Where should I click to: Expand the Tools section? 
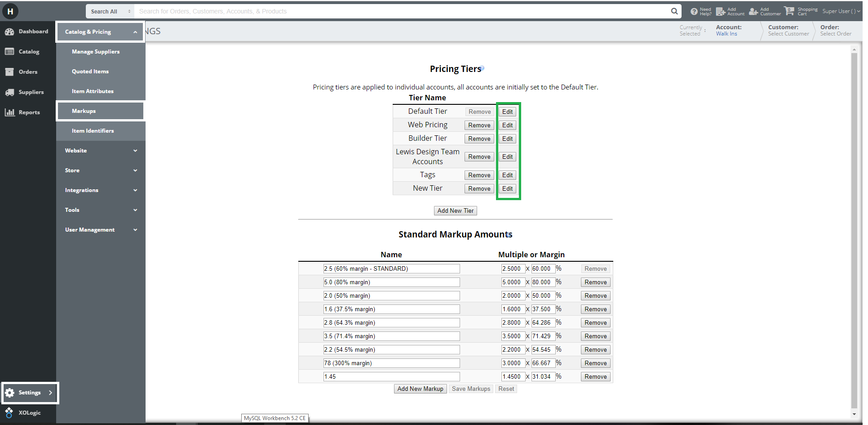(x=101, y=210)
